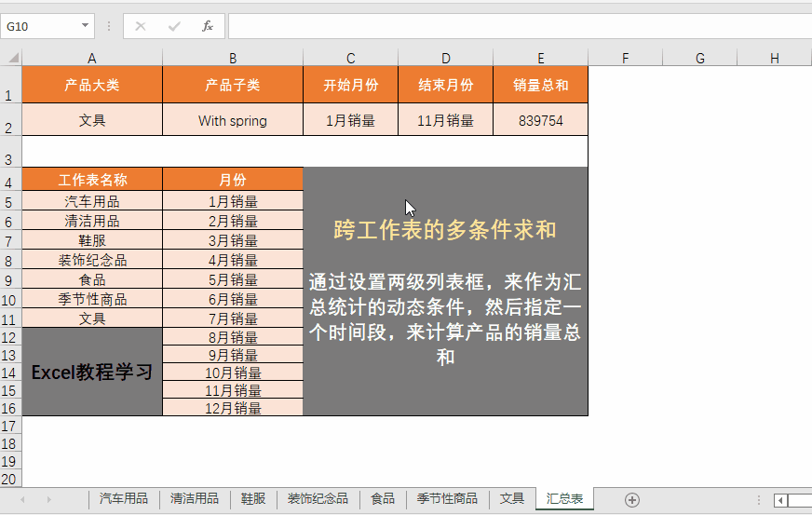Select the 8月销量 cell

point(233,337)
